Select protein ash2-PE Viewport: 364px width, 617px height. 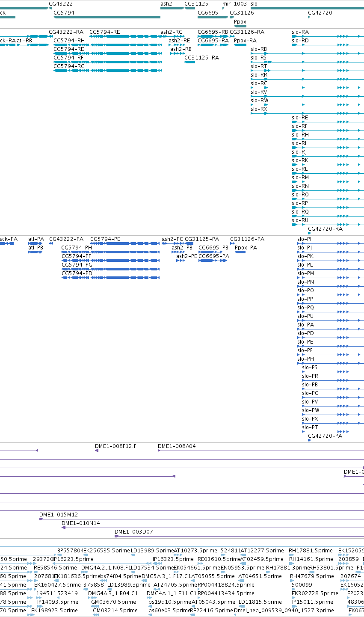[x=187, y=256]
